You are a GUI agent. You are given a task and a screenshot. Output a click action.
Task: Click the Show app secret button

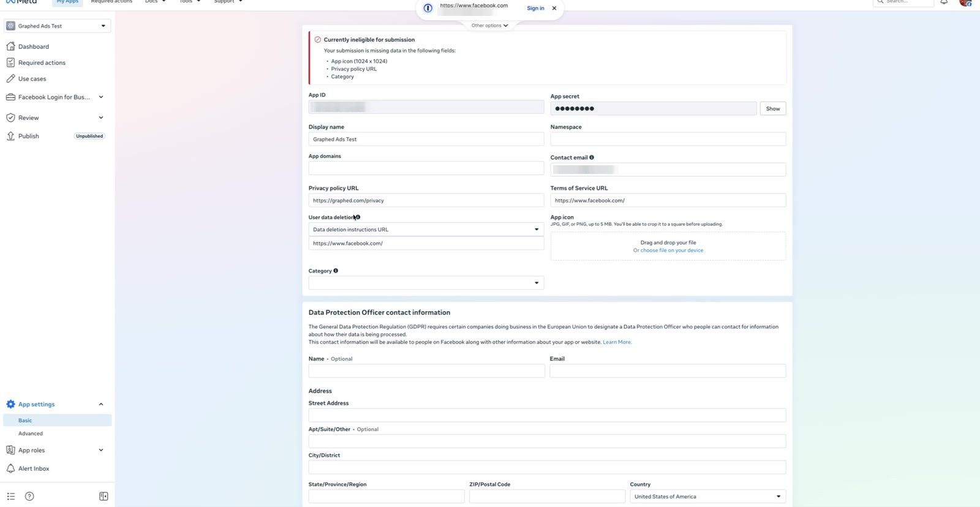point(773,108)
